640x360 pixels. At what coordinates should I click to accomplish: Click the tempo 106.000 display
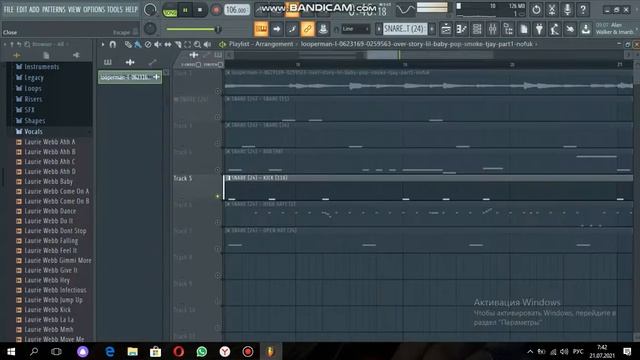(237, 10)
